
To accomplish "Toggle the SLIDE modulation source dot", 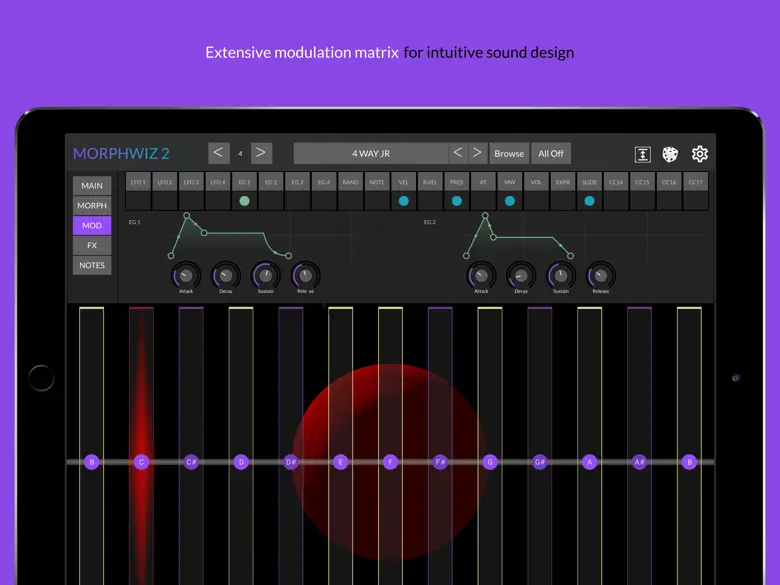I will (589, 201).
